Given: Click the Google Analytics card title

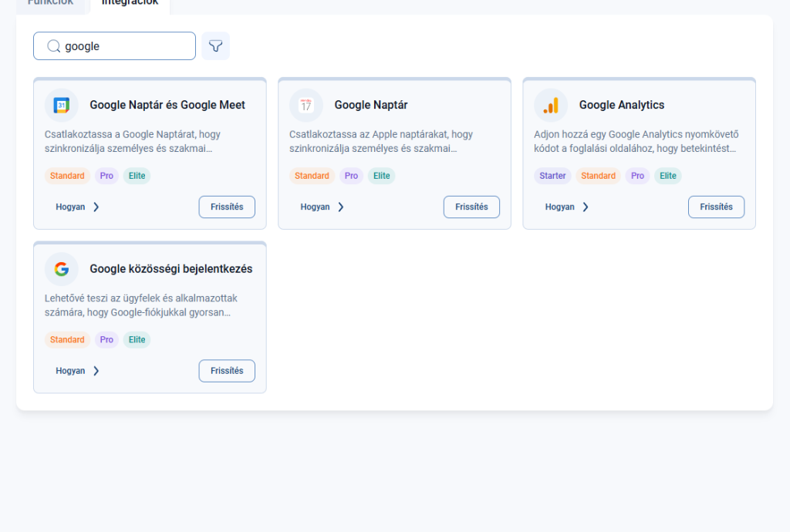Looking at the screenshot, I should (x=621, y=105).
